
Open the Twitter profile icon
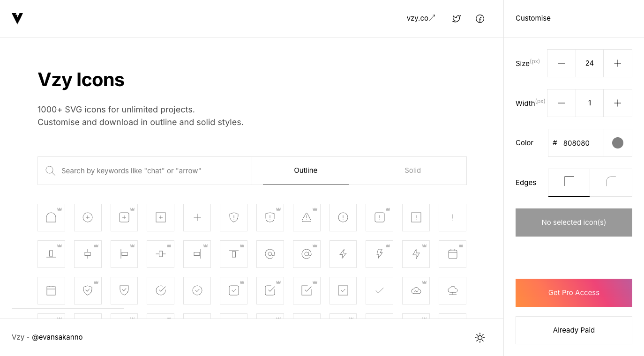457,19
